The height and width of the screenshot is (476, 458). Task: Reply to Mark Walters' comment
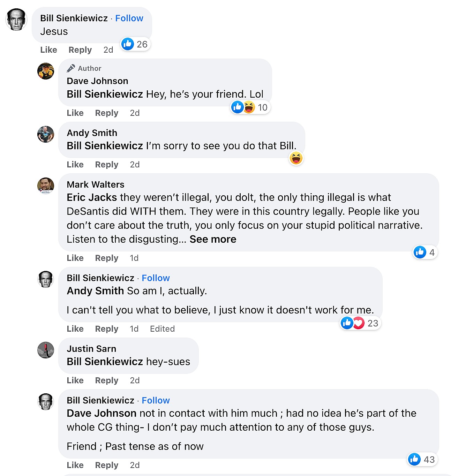(x=106, y=258)
